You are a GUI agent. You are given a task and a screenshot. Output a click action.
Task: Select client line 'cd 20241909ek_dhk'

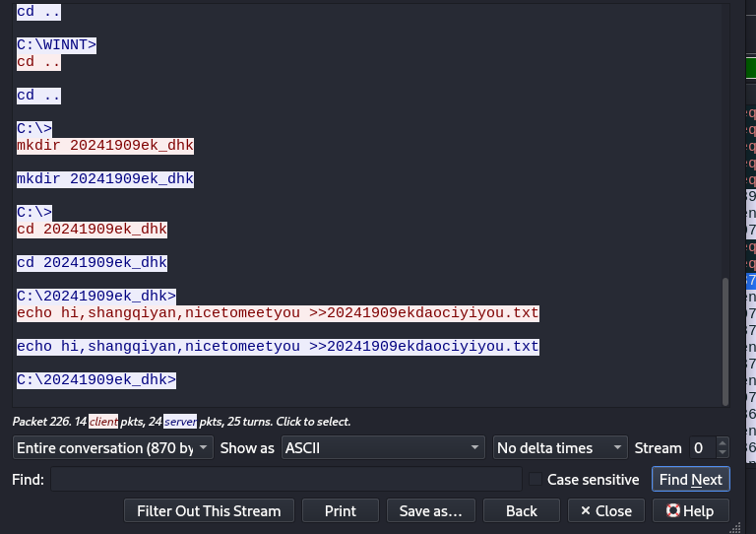tap(93, 230)
